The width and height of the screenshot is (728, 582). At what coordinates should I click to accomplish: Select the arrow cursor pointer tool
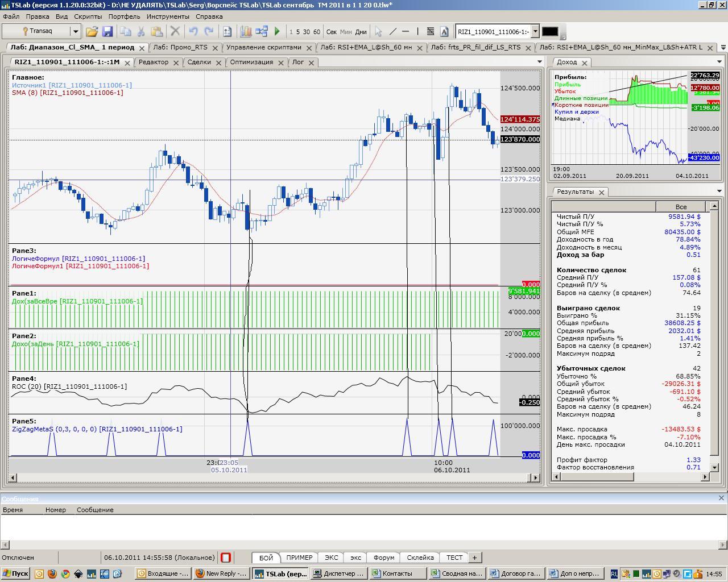(378, 32)
